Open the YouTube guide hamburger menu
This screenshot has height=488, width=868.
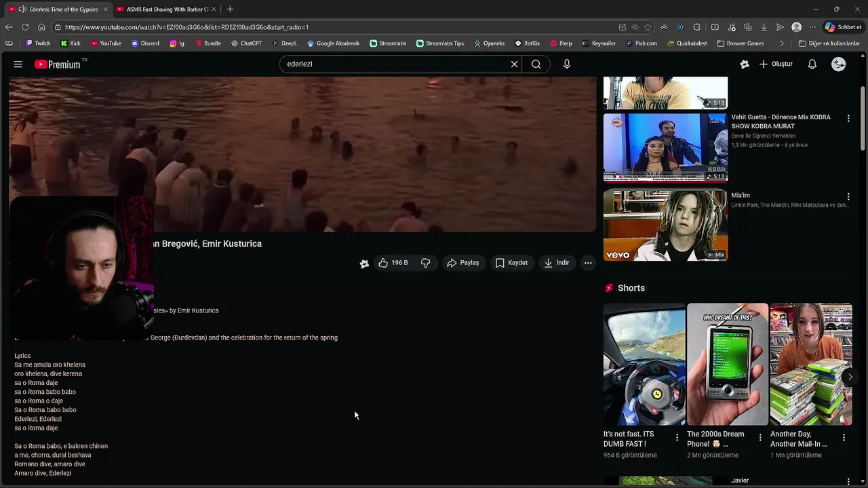(18, 64)
